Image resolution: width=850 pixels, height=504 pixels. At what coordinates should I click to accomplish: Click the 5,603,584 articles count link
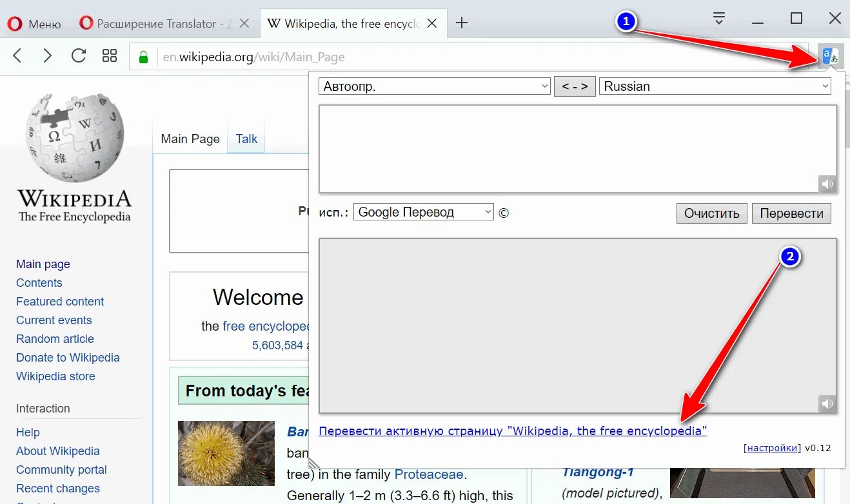(x=277, y=345)
